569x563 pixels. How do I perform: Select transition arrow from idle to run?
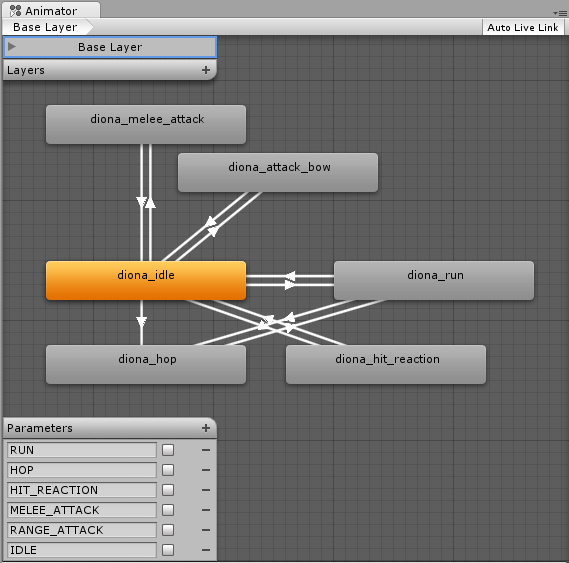pos(290,285)
